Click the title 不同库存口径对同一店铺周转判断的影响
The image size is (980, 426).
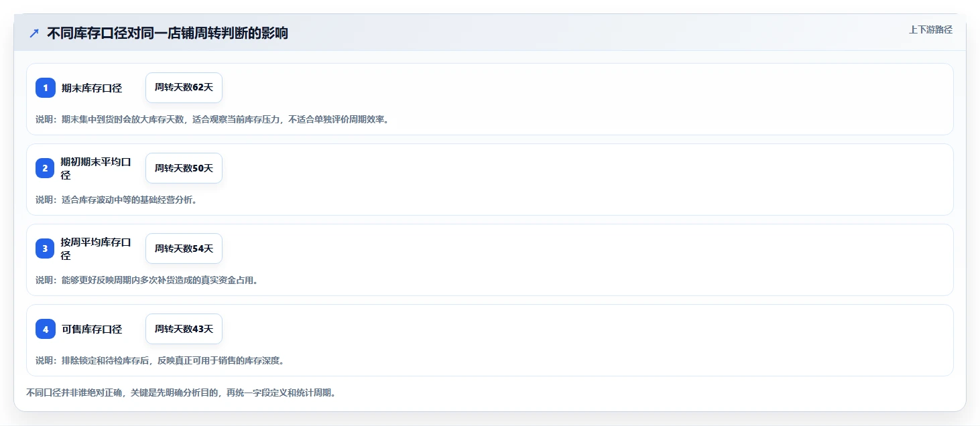click(x=168, y=33)
